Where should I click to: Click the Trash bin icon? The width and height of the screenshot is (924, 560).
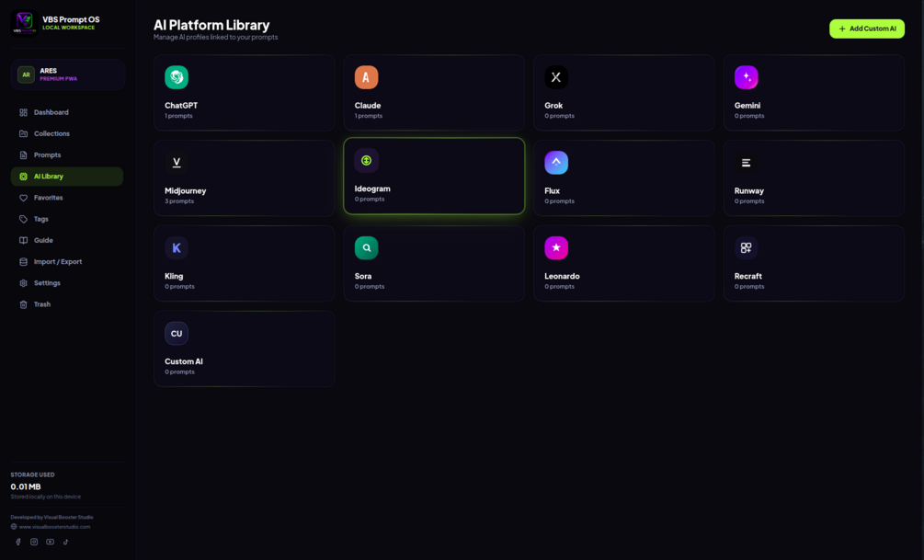pos(24,304)
